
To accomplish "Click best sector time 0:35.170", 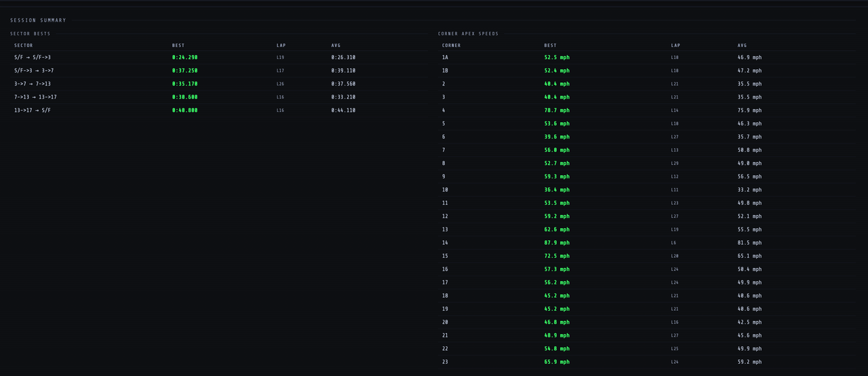I will (185, 84).
